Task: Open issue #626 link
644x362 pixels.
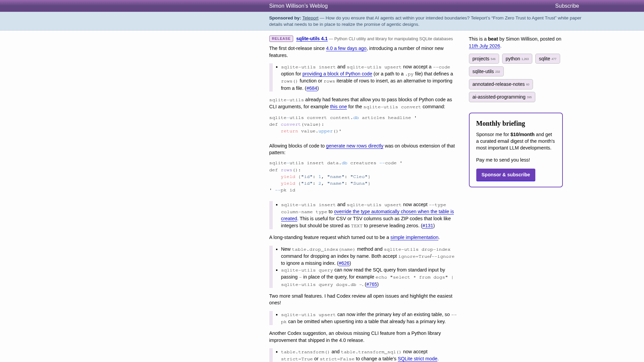Action: (344, 263)
